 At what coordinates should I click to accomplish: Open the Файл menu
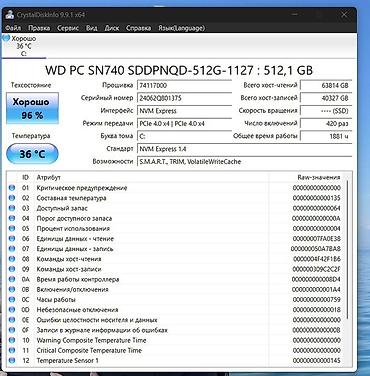pyautogui.click(x=13, y=28)
